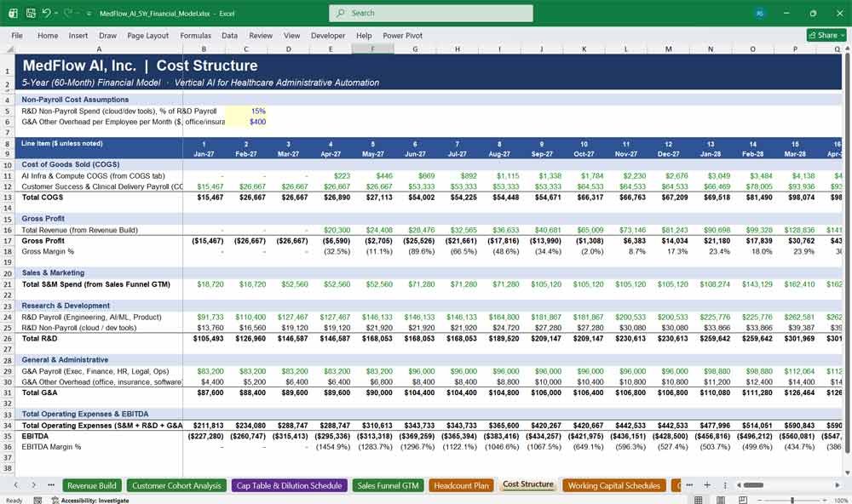The height and width of the screenshot is (504, 852).
Task: Click the horizontal scrollbar thumb
Action: coord(753,485)
